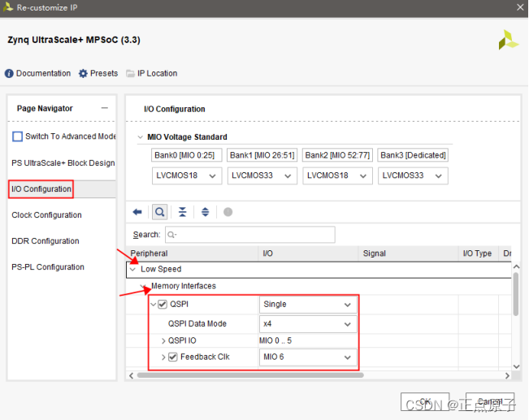Open PS UltraScale+ Block Design page
This screenshot has height=420, width=529.
click(63, 163)
